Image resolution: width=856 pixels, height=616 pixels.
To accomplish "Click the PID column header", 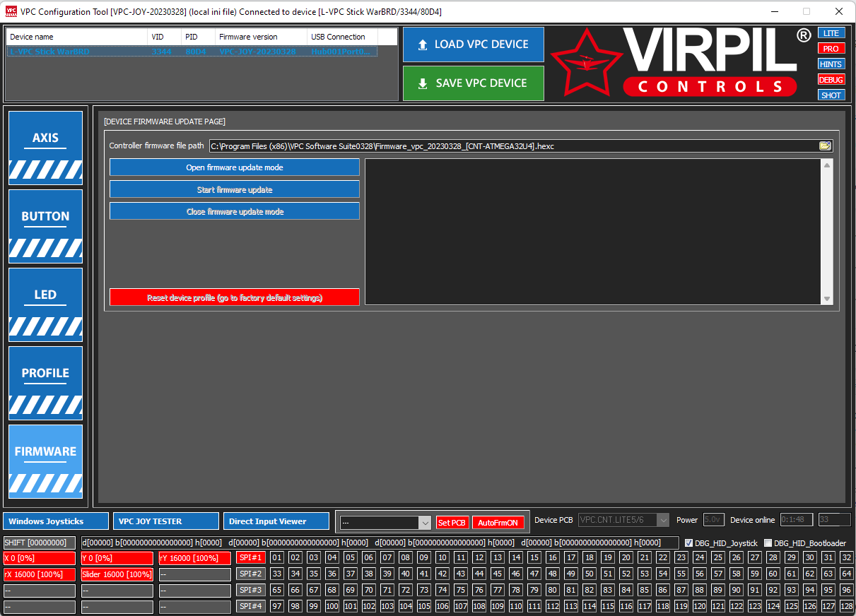I will pyautogui.click(x=199, y=37).
